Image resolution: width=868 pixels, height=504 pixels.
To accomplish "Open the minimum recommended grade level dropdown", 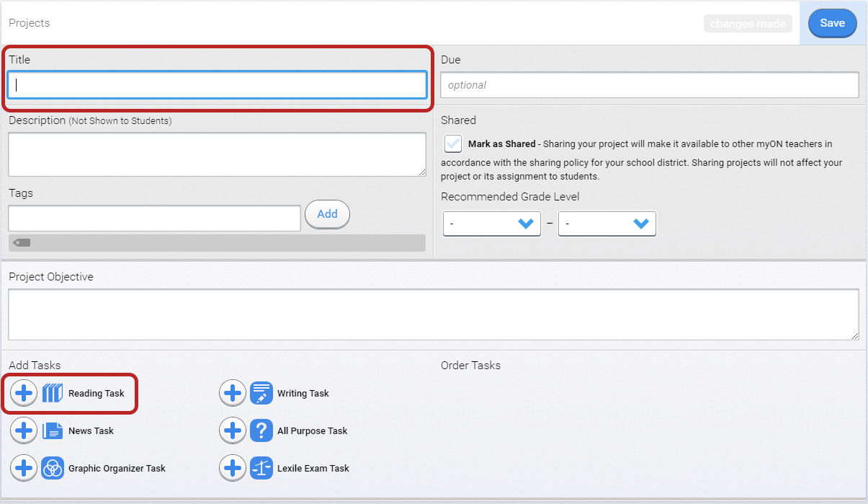I will [x=492, y=224].
